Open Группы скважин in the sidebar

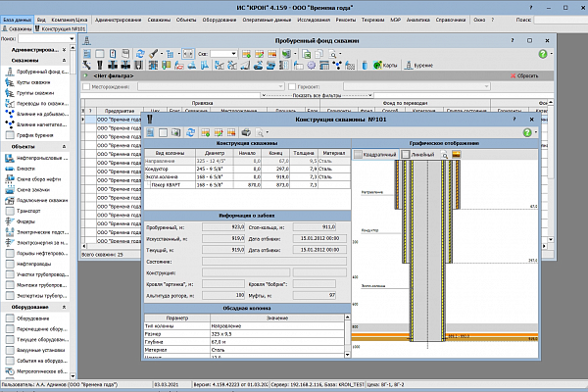[29, 93]
